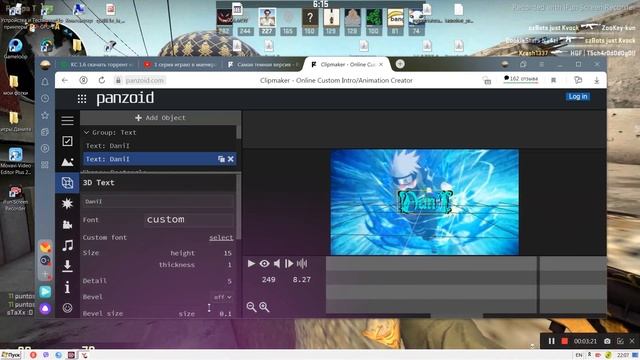
Task: Pause the screen recording
Action: pyautogui.click(x=551, y=341)
